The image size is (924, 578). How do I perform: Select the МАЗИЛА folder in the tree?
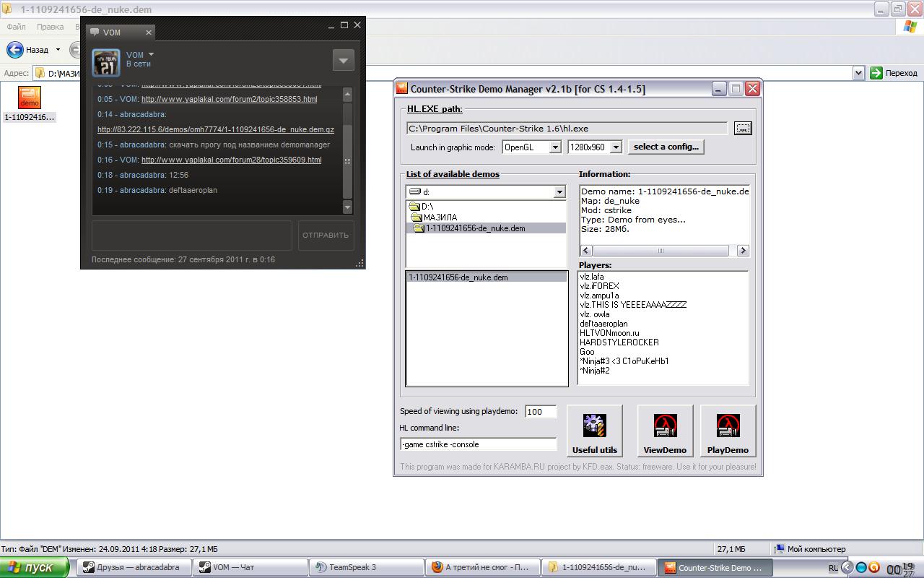pos(435,217)
